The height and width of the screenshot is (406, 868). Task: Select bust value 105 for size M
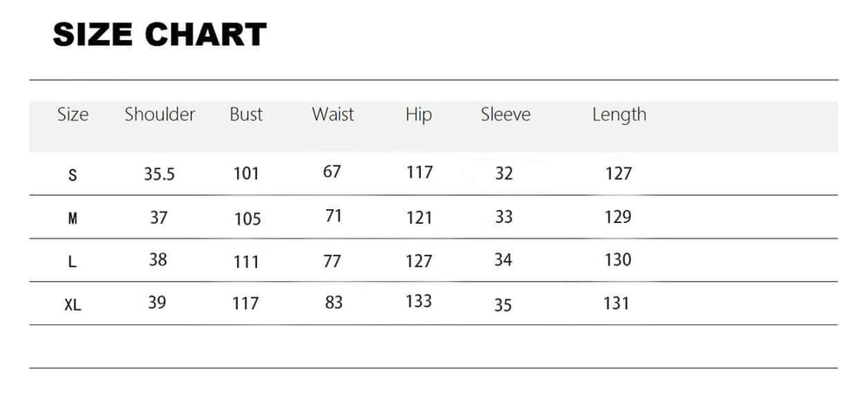click(247, 219)
